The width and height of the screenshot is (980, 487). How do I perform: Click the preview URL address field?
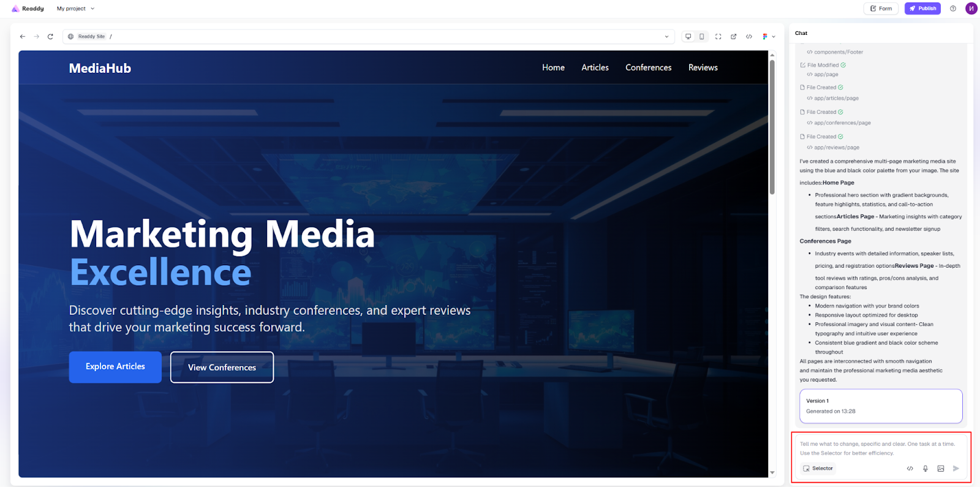pyautogui.click(x=369, y=37)
